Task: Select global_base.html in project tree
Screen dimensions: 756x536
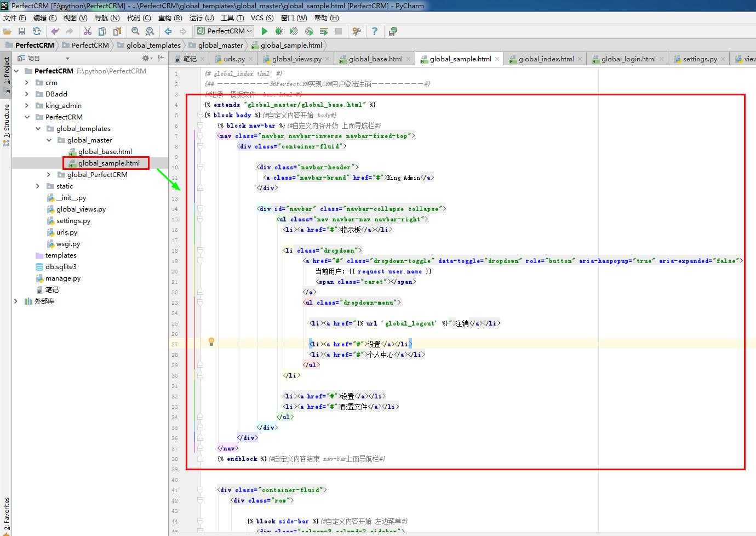Action: coord(105,151)
